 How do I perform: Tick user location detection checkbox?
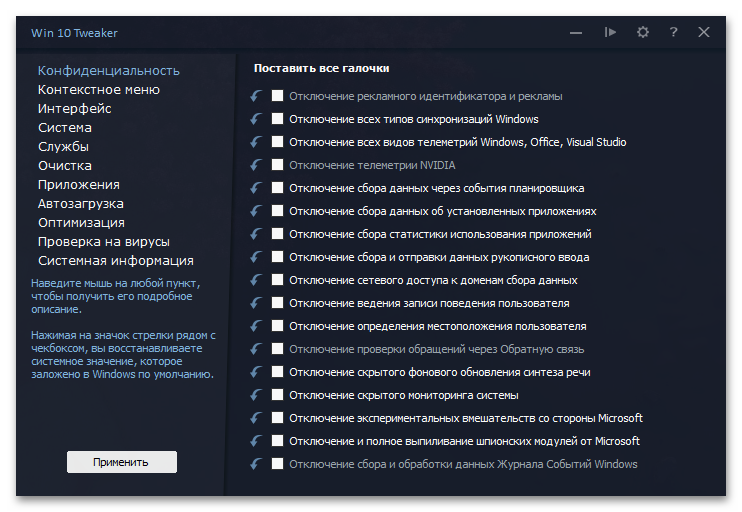277,326
